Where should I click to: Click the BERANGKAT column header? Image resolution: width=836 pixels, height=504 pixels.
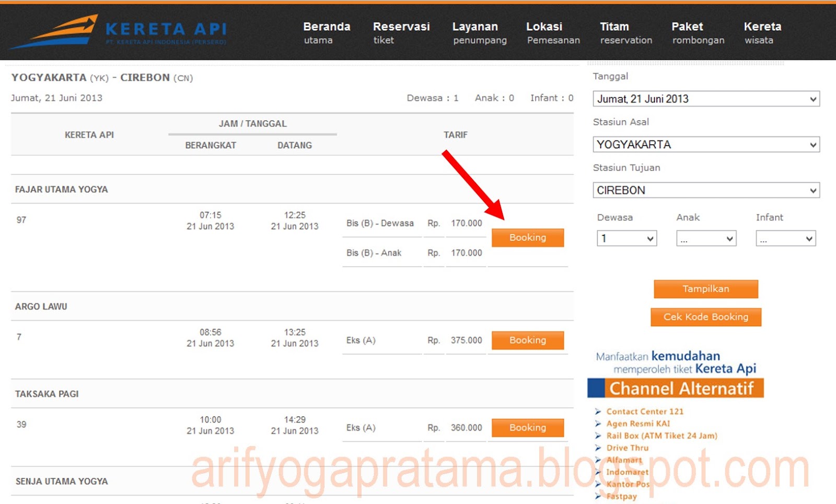[x=211, y=145]
